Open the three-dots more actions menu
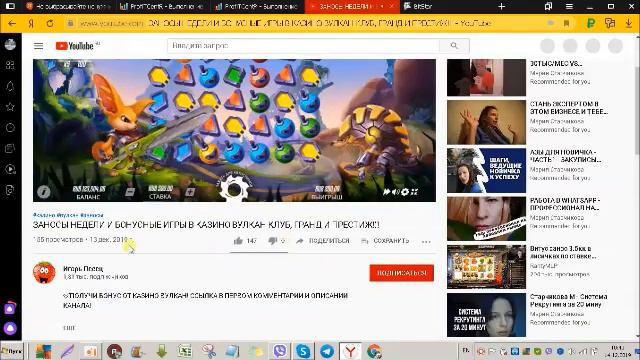640x360 pixels. (x=426, y=241)
